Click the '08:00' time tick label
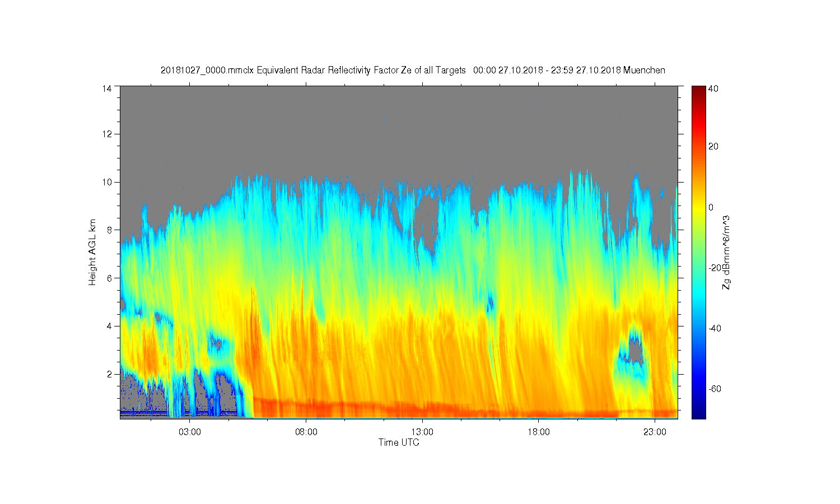 tap(306, 432)
